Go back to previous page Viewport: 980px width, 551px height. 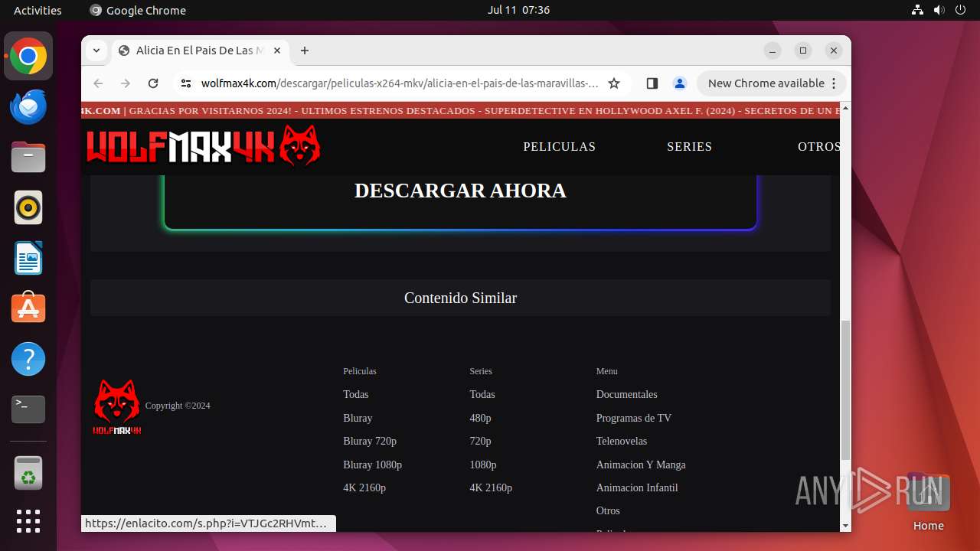tap(98, 83)
